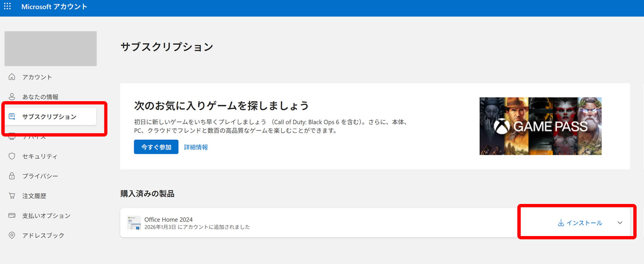Click the card icon beside 支払いオプション
This screenshot has width=644, height=264.
(12, 215)
